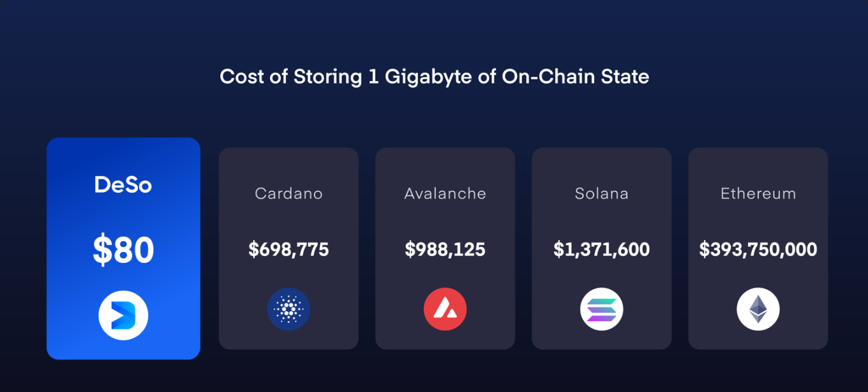Select the Cardano name label
The image size is (868, 392).
(x=288, y=193)
